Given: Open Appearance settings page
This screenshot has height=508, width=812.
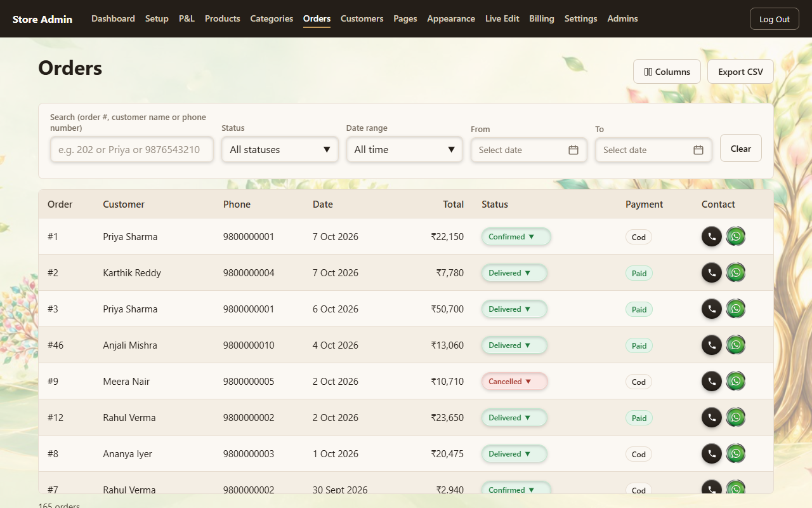Looking at the screenshot, I should click(451, 19).
